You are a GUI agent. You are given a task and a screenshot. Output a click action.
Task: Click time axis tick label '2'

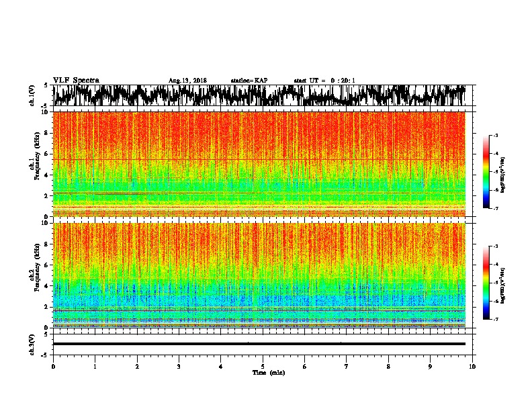(x=137, y=367)
